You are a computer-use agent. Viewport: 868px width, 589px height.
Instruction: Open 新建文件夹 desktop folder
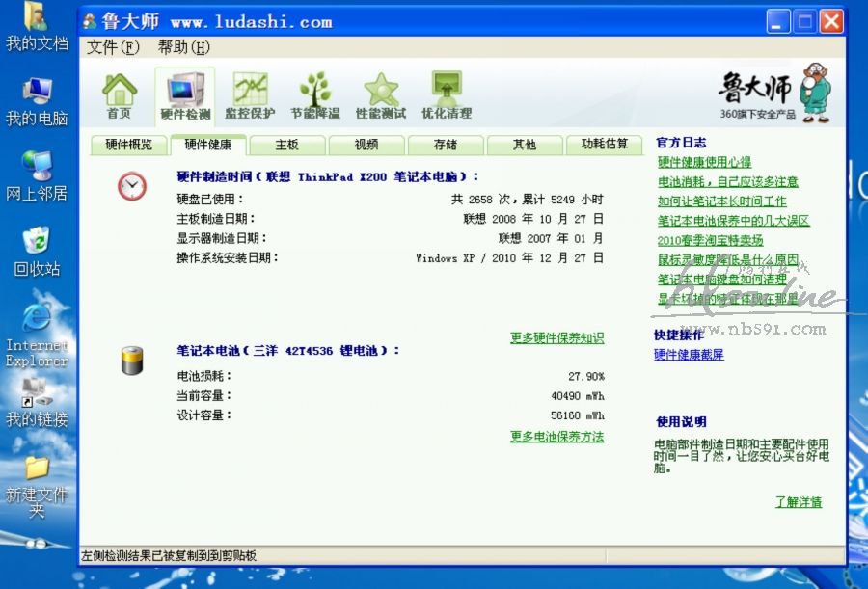(37, 488)
